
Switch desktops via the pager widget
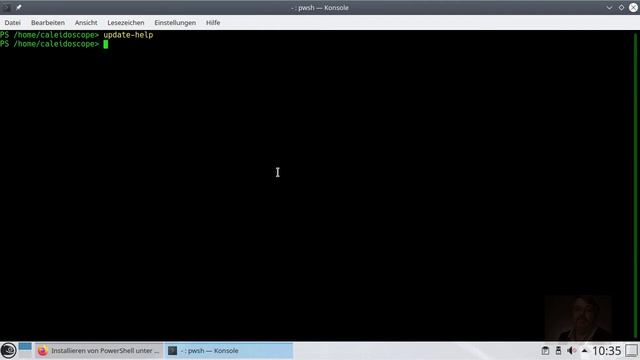25,351
